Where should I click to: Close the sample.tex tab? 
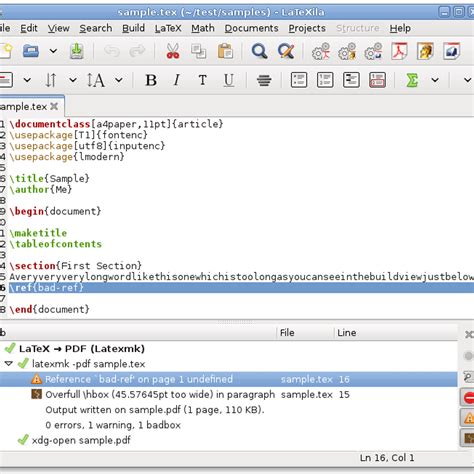pyautogui.click(x=54, y=107)
